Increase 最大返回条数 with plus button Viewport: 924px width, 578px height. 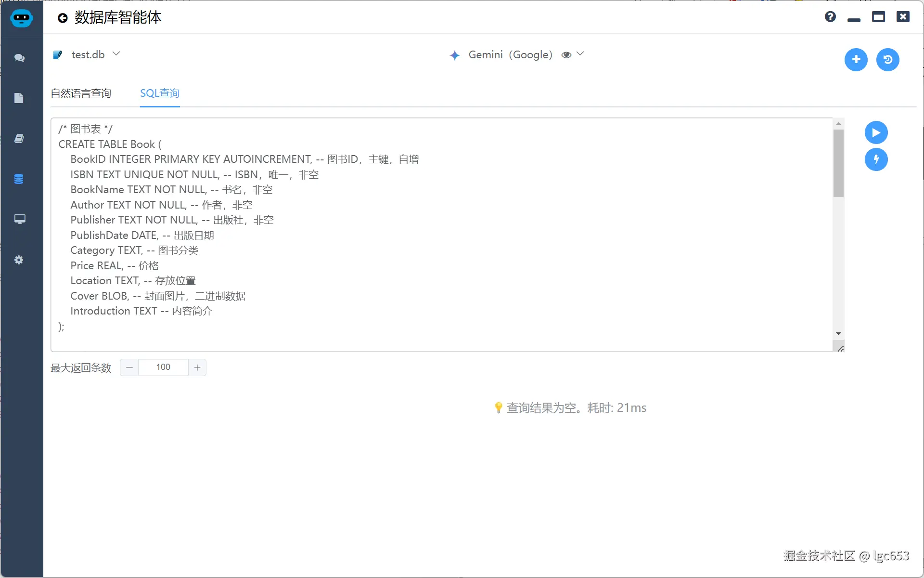(x=197, y=368)
